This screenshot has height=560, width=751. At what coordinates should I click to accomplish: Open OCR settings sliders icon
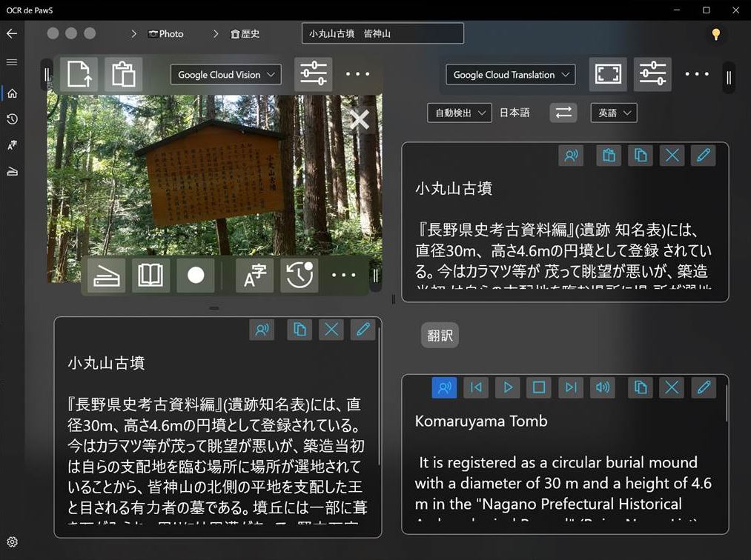coord(313,75)
